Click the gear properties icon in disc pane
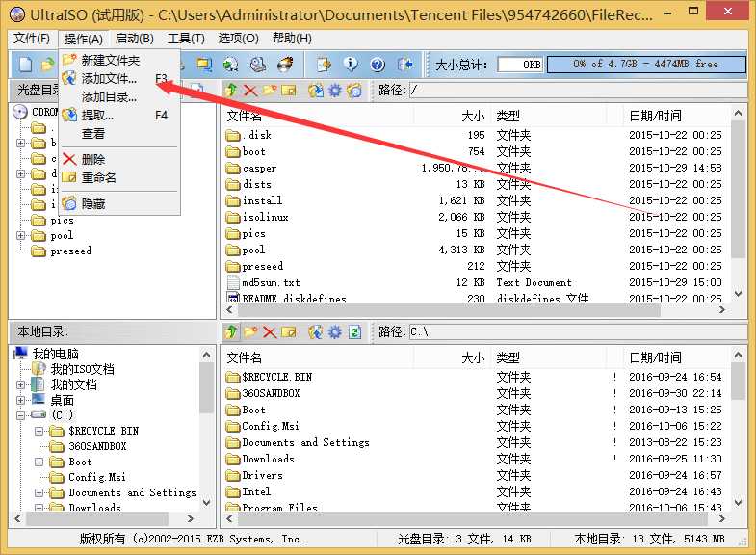The width and height of the screenshot is (756, 555). 334,91
